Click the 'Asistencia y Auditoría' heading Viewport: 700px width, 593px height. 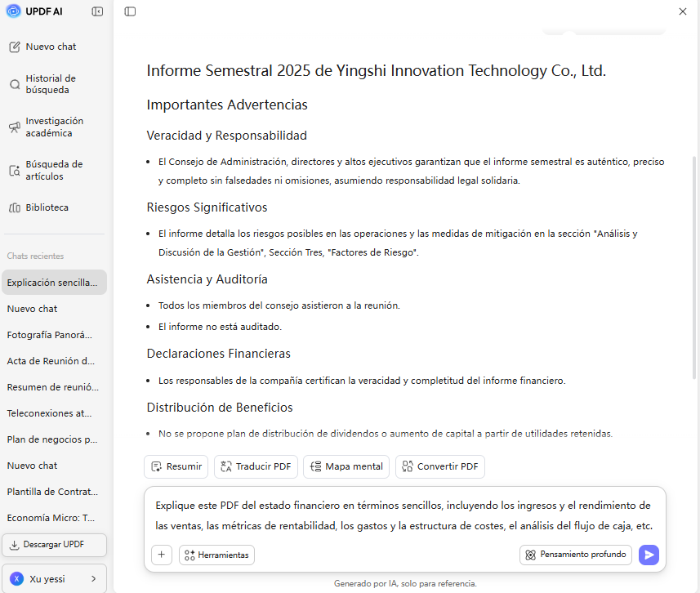(207, 279)
